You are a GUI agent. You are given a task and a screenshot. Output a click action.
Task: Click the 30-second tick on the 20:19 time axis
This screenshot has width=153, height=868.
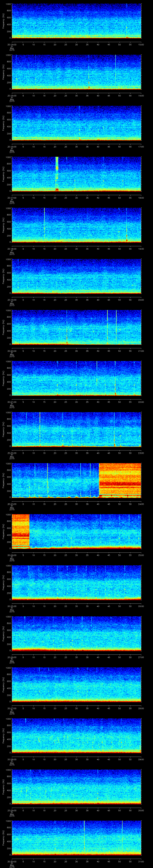(x=76, y=300)
